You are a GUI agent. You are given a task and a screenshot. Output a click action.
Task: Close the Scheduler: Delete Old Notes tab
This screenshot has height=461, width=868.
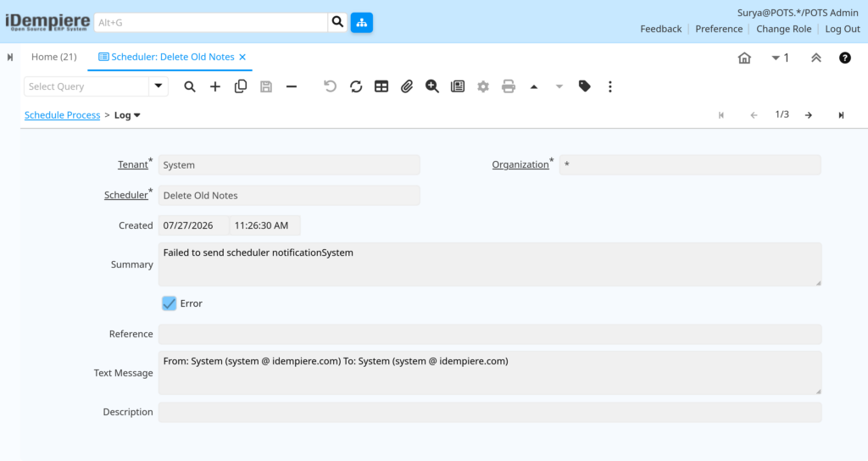pos(242,57)
